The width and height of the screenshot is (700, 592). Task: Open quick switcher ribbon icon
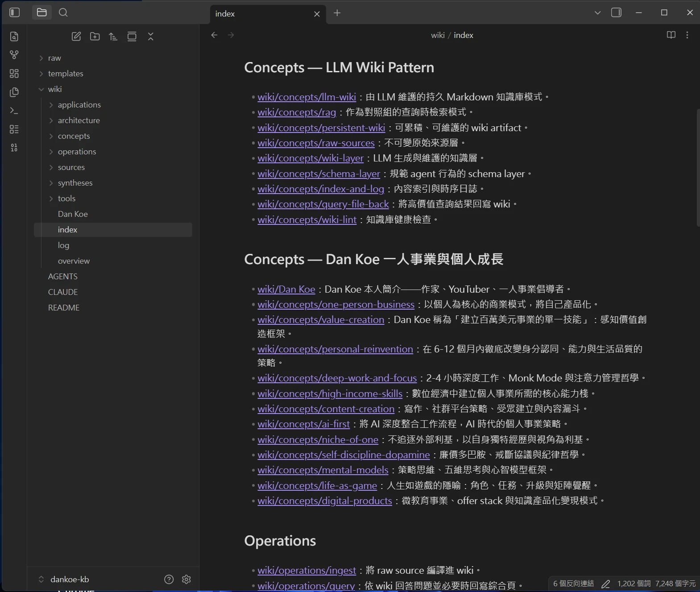click(x=14, y=37)
